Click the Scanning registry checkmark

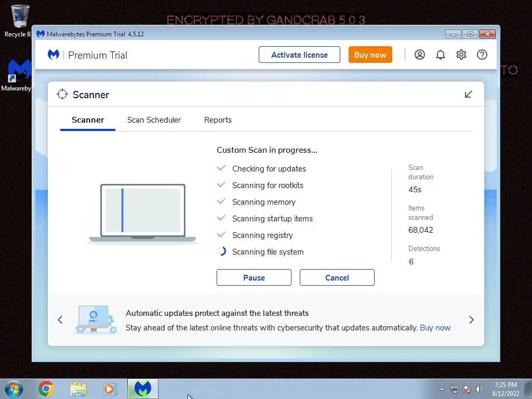pos(221,234)
